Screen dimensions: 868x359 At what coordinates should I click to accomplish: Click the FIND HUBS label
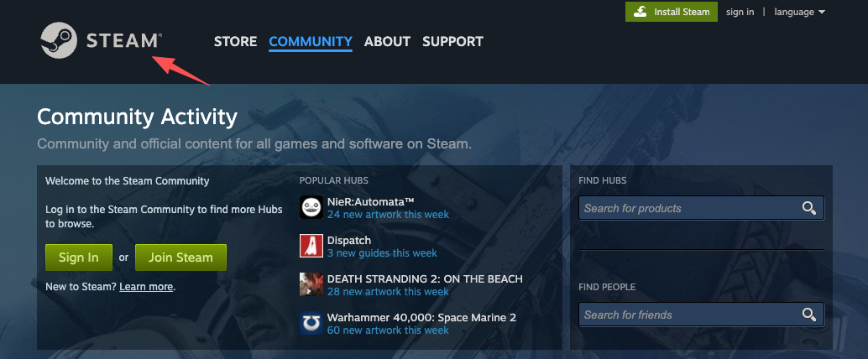602,180
